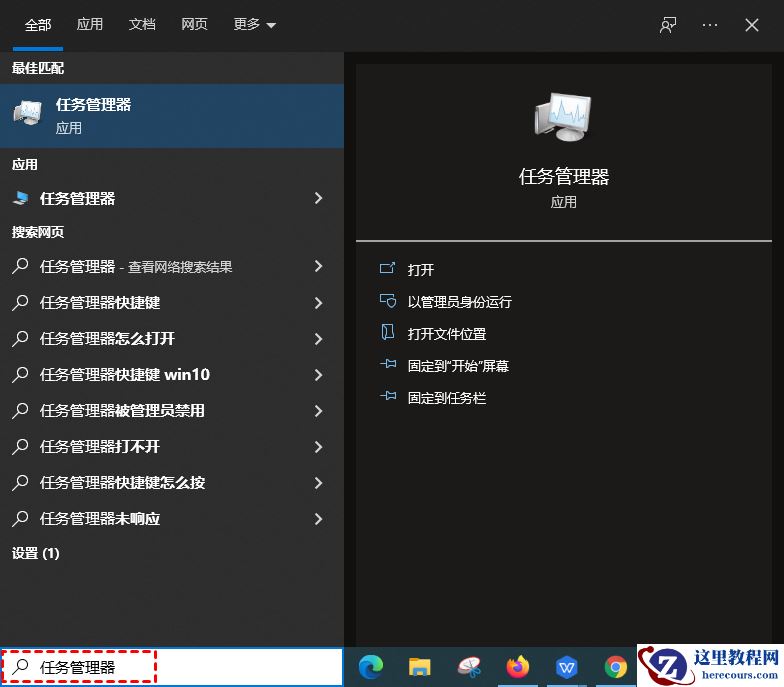This screenshot has width=784, height=687.
Task: Click the file location folder icon
Action: click(388, 332)
